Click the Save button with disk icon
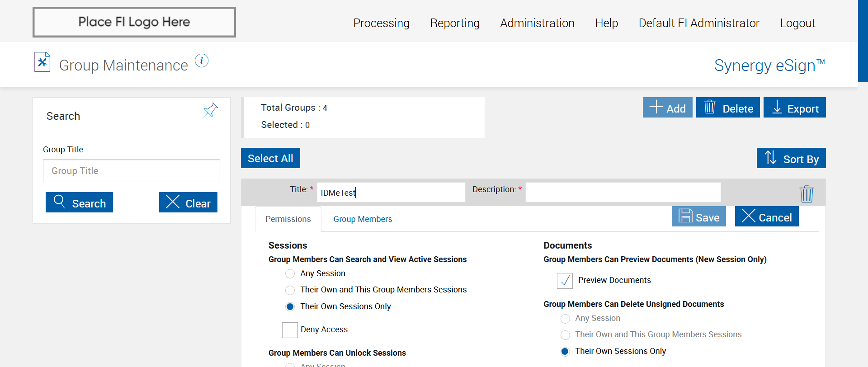The image size is (868, 367). [x=698, y=216]
